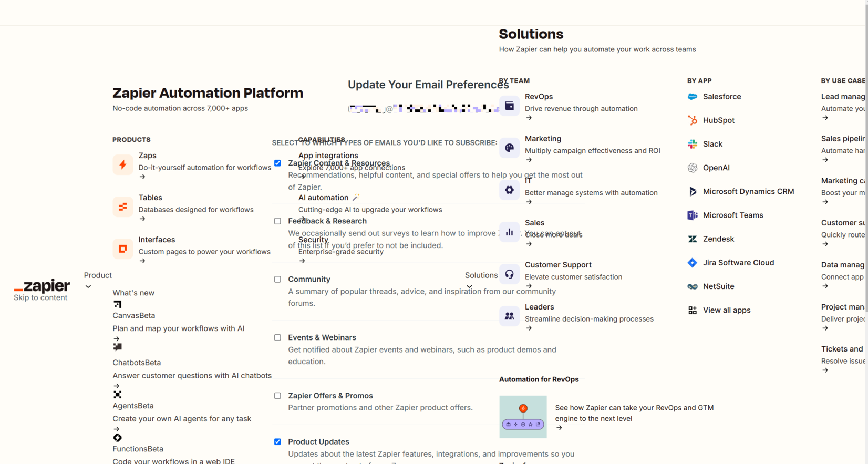Click the Zapier logo
The width and height of the screenshot is (868, 464).
(42, 285)
